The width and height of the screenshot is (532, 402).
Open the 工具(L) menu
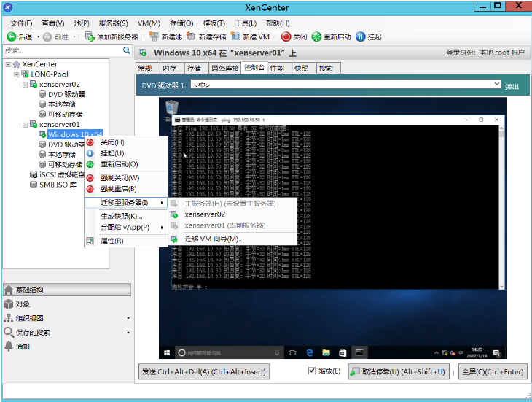[x=246, y=23]
